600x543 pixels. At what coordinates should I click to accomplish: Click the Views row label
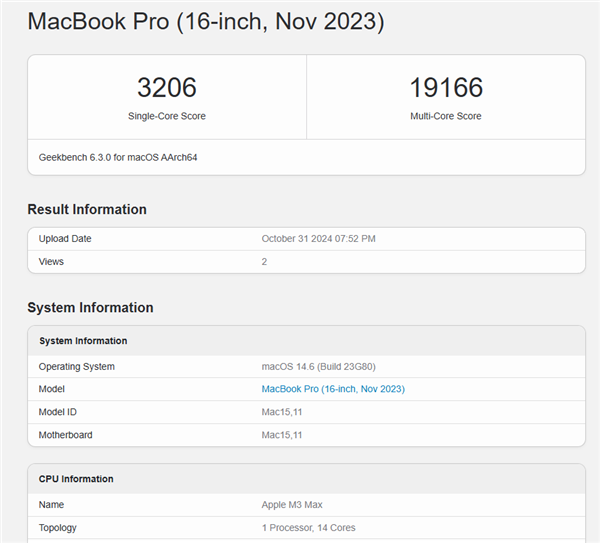[51, 262]
